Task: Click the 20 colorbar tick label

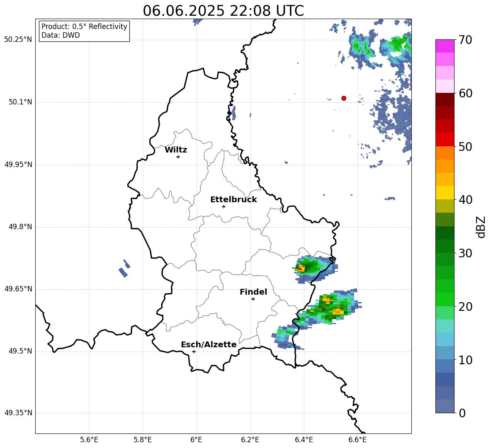Action: point(465,307)
